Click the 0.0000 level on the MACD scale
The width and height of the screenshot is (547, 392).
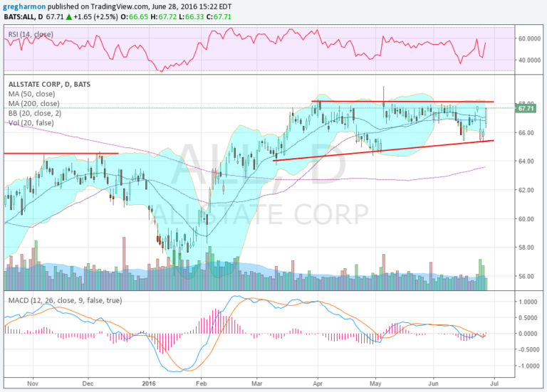pos(528,334)
